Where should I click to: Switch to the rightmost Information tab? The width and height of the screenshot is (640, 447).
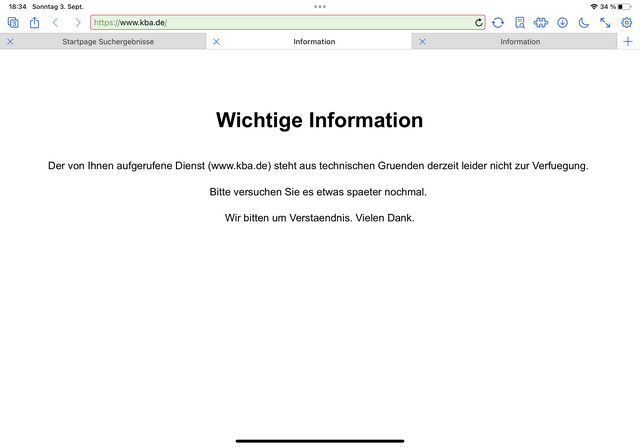(520, 42)
